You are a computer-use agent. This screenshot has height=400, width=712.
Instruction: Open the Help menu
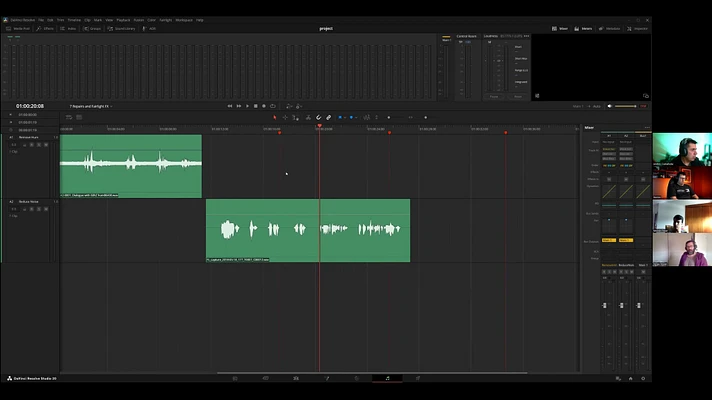pos(200,20)
